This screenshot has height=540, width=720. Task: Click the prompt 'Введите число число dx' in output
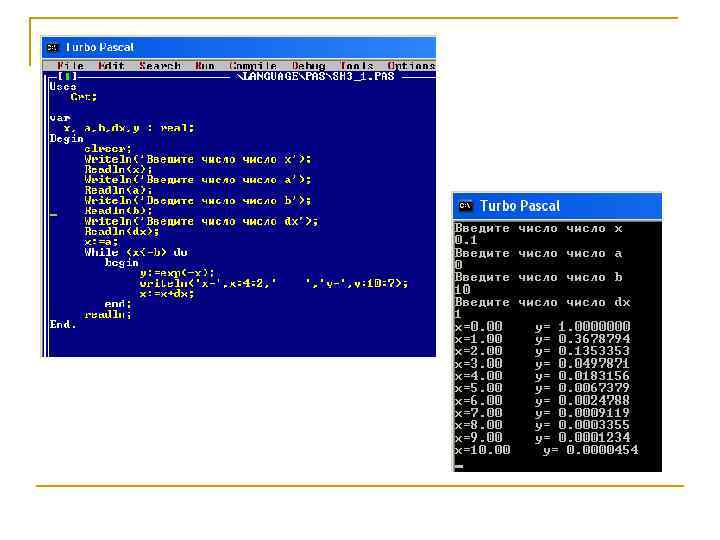point(543,302)
